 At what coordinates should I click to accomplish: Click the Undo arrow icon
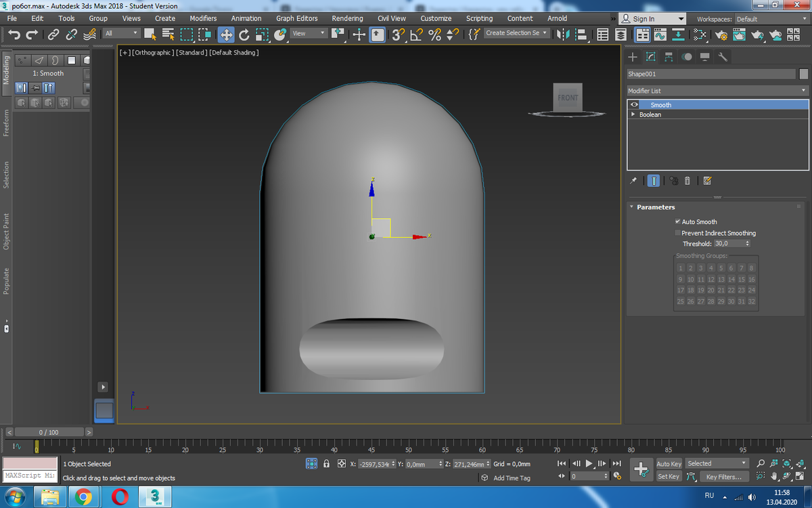14,34
